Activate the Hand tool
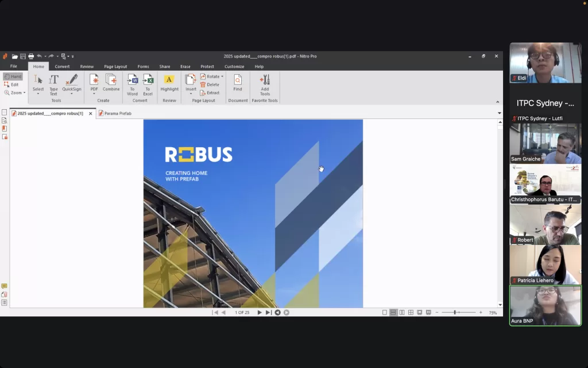The height and width of the screenshot is (368, 588). click(13, 76)
